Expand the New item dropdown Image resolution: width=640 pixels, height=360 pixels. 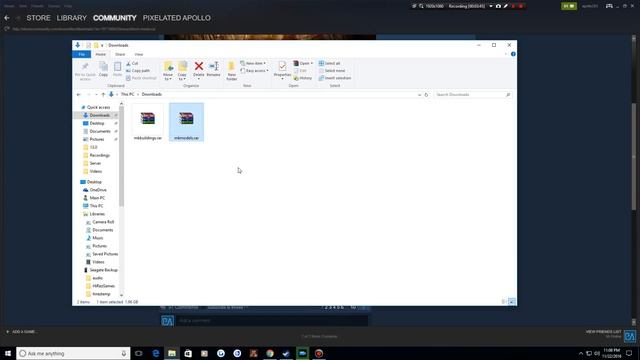click(x=253, y=63)
